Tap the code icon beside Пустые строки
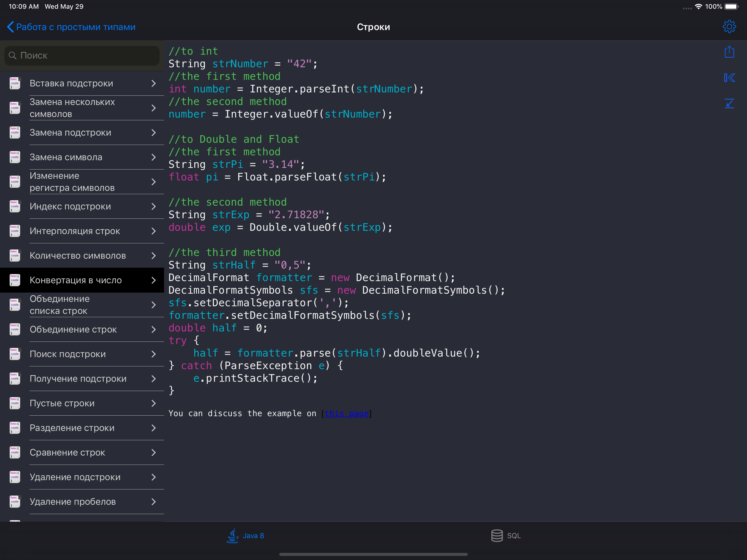 click(x=15, y=403)
